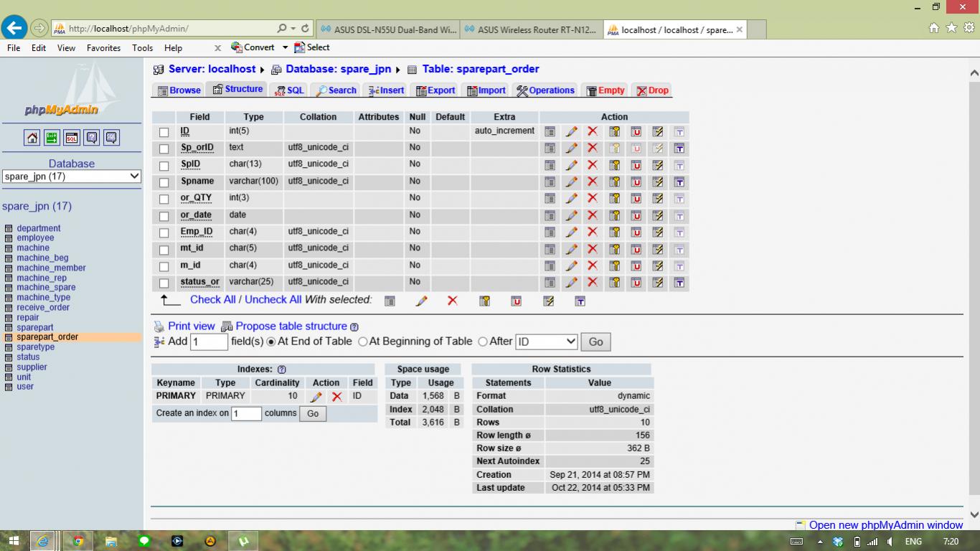Select At End of Table radio

271,342
